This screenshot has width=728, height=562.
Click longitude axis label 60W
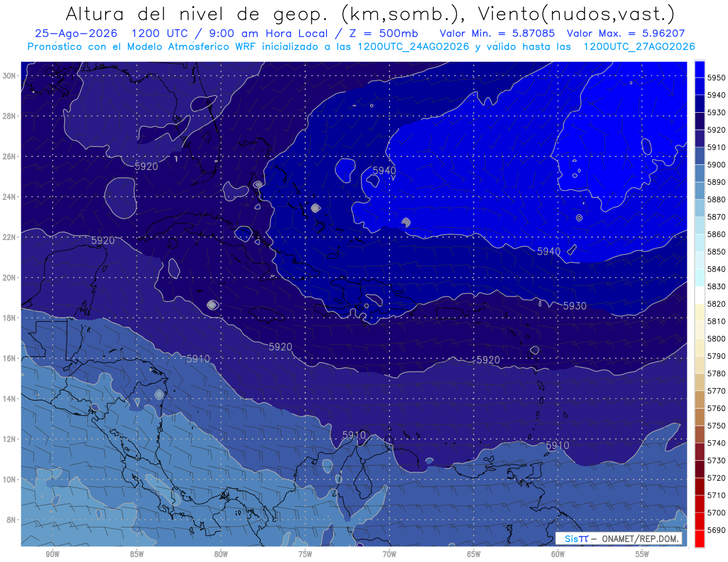point(558,555)
